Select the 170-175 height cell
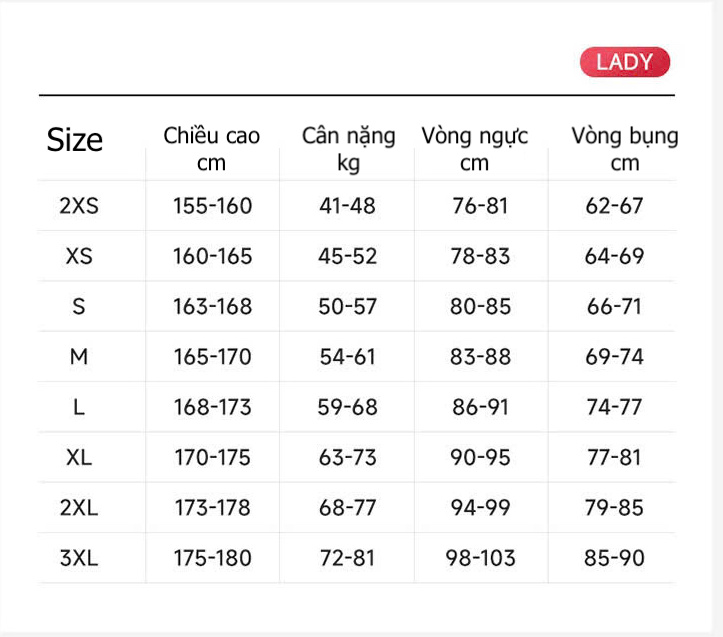Image resolution: width=723 pixels, height=637 pixels. [x=213, y=457]
